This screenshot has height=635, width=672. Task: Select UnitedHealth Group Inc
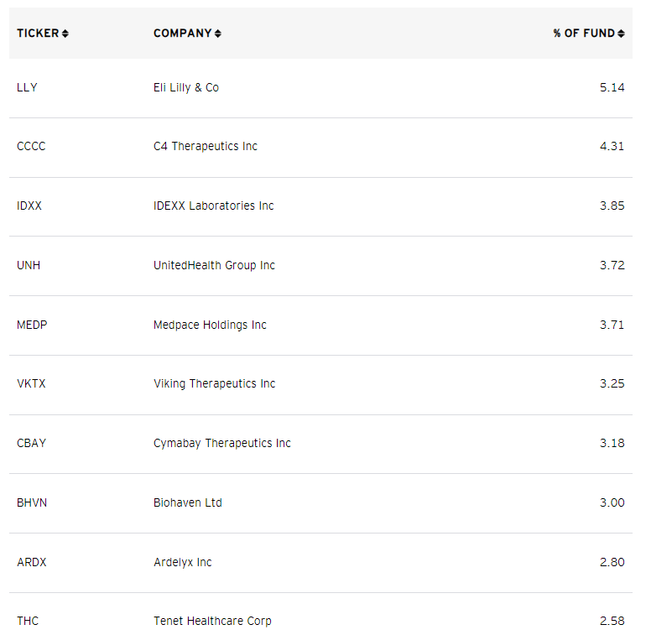click(x=212, y=265)
